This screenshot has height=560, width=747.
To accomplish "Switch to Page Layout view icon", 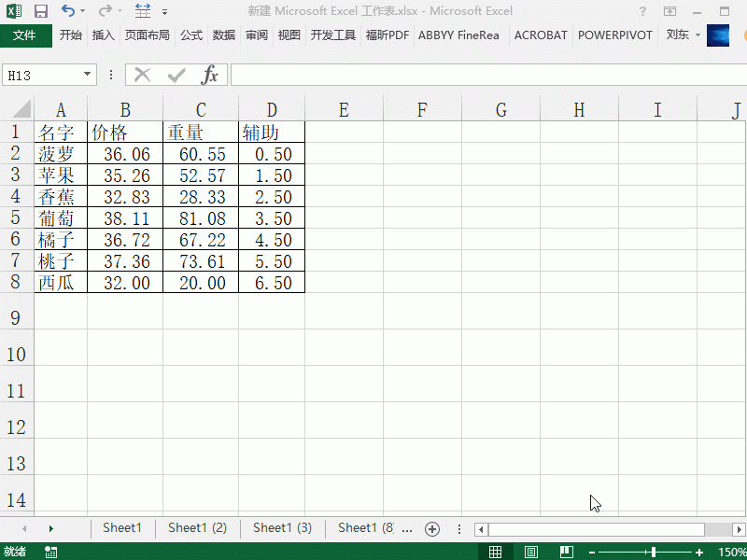I will 530,551.
